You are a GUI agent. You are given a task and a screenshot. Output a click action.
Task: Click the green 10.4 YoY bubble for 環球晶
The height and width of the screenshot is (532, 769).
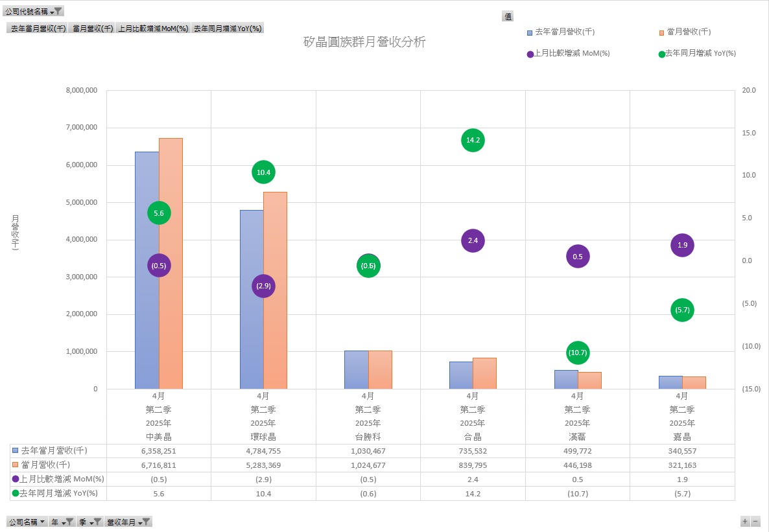coord(263,172)
